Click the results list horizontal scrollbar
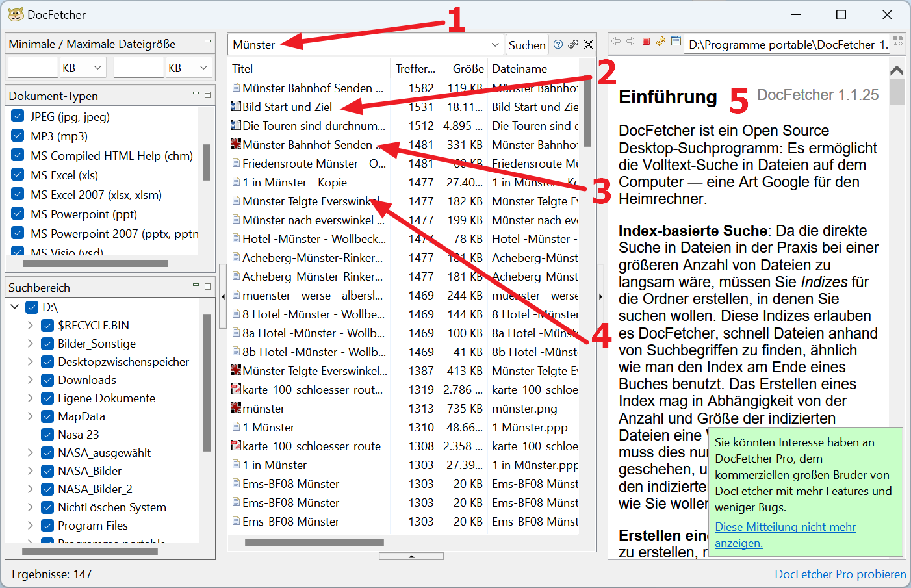Screen dimensions: 911x588 (314, 543)
